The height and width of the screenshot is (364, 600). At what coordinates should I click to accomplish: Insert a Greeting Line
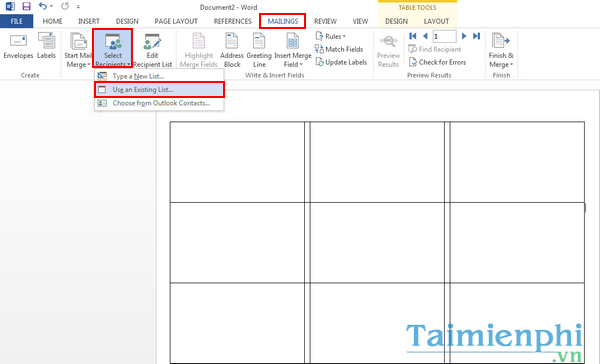tap(259, 50)
